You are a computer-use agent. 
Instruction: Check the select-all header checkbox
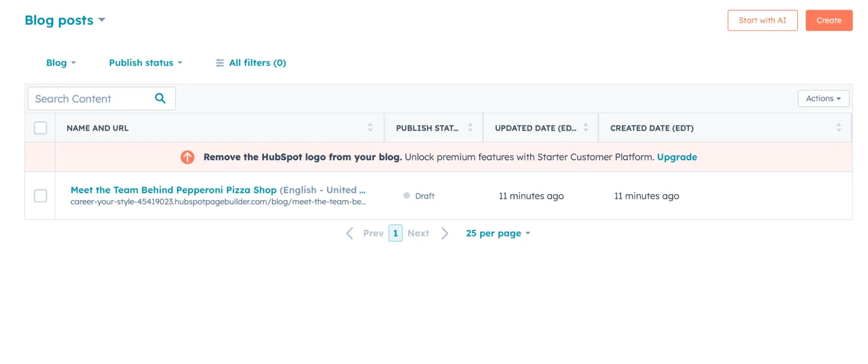[40, 128]
